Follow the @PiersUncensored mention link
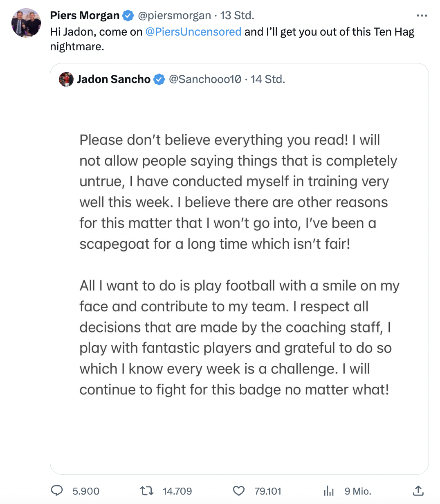 193,32
